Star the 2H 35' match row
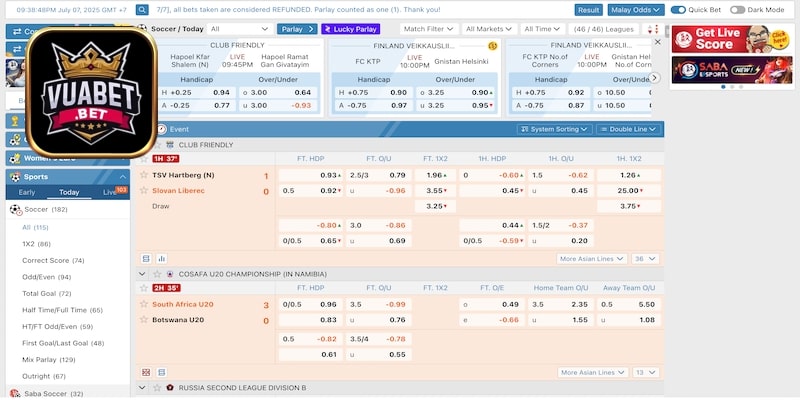This screenshot has width=800, height=400. tap(144, 288)
